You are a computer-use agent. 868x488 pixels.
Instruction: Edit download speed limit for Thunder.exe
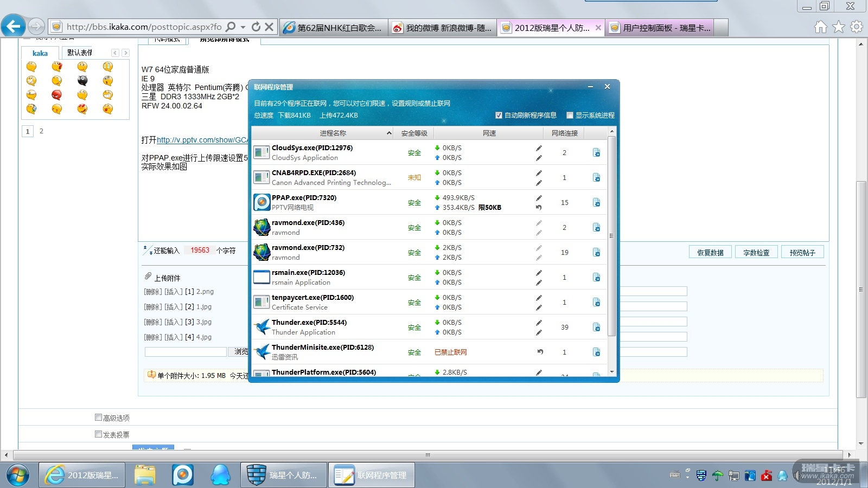pyautogui.click(x=539, y=323)
